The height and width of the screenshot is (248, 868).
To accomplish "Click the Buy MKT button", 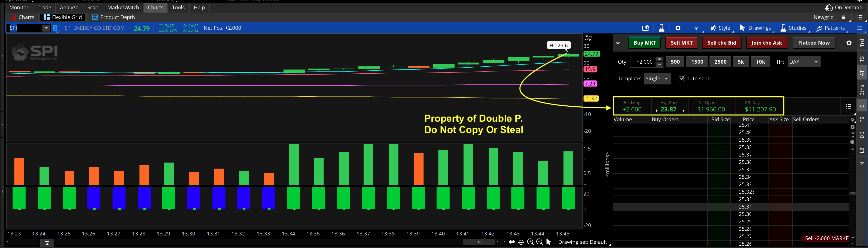I will tap(644, 43).
